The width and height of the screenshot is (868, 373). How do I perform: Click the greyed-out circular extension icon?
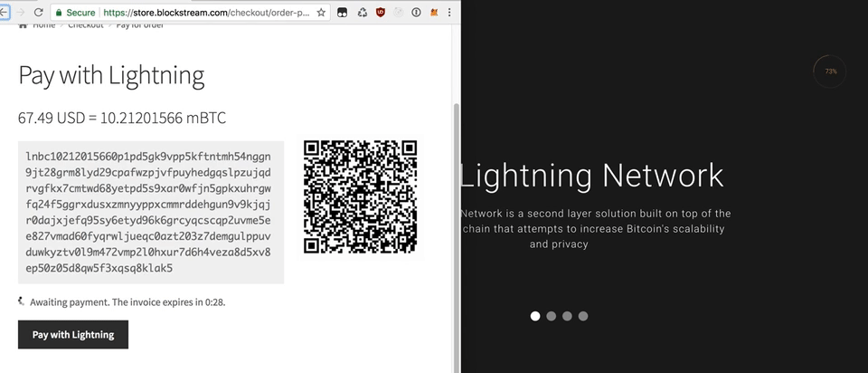coord(398,12)
